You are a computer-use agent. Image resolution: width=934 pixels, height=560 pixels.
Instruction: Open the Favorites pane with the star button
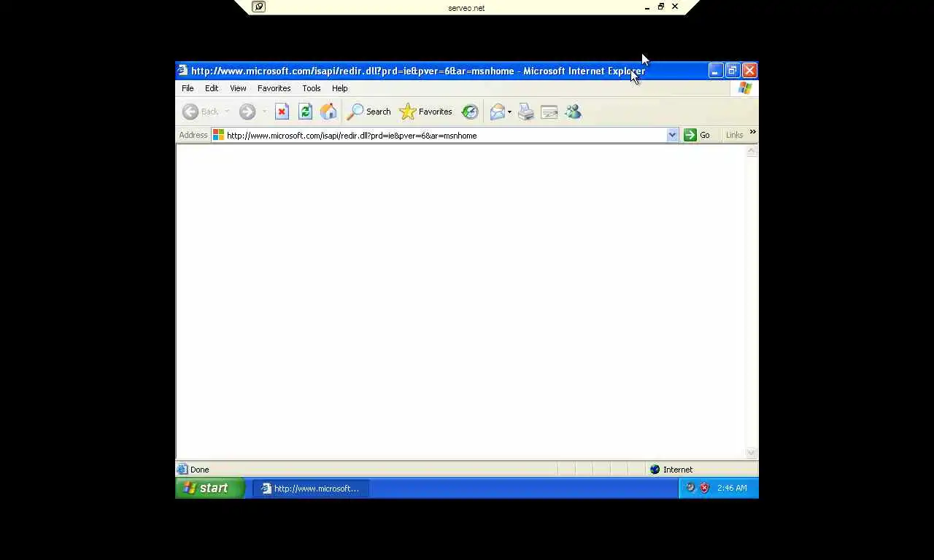426,112
